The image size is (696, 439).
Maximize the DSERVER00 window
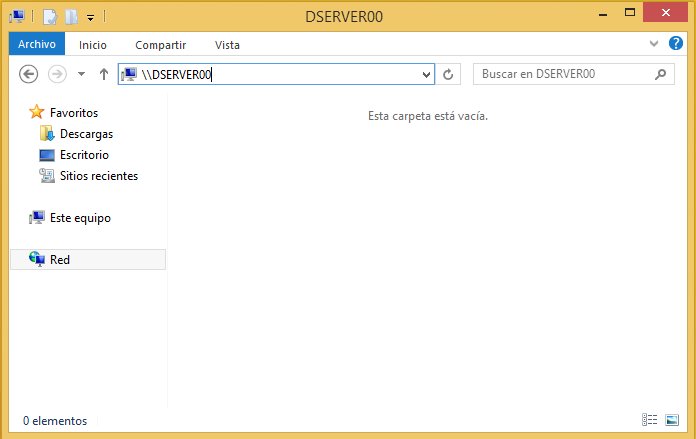point(630,12)
